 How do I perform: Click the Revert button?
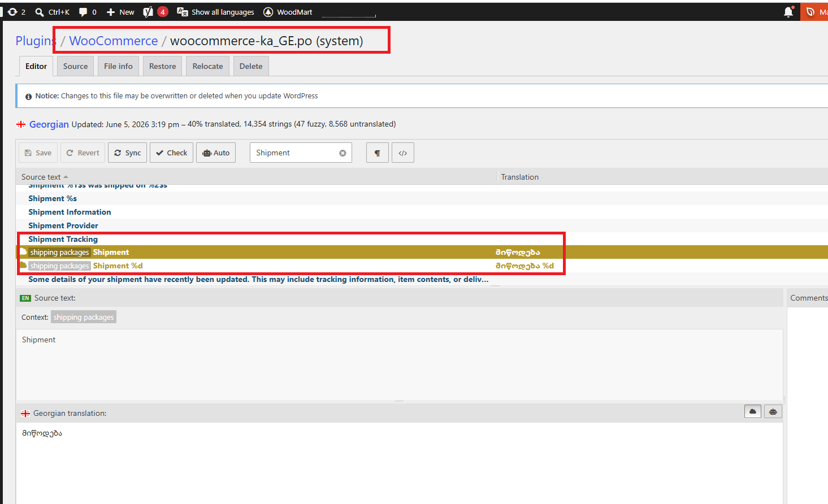click(83, 153)
